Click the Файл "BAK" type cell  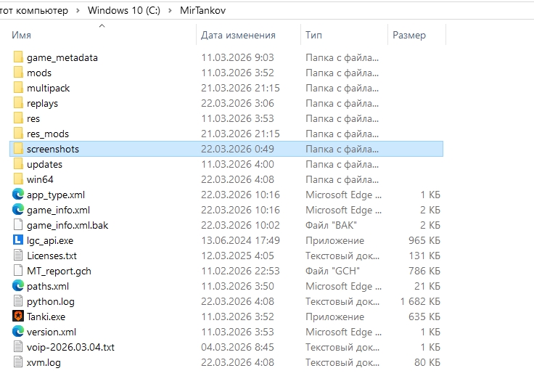click(x=331, y=225)
